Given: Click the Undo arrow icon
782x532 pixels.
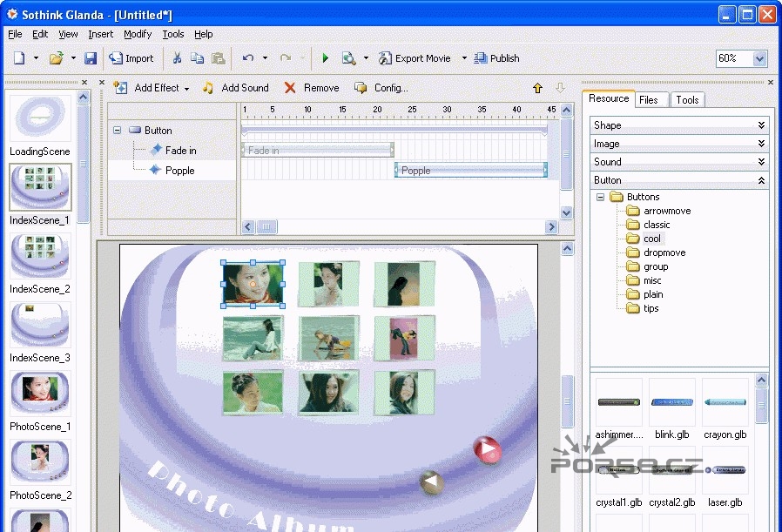Looking at the screenshot, I should (248, 58).
